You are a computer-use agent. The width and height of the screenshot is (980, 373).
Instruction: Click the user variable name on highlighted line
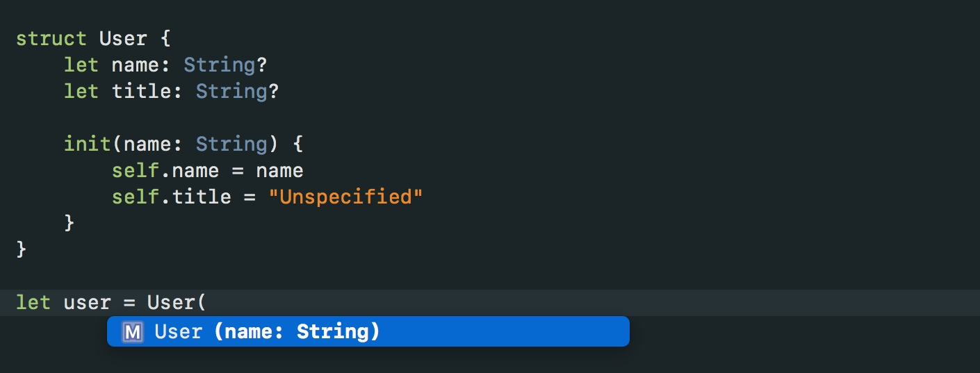(x=88, y=303)
